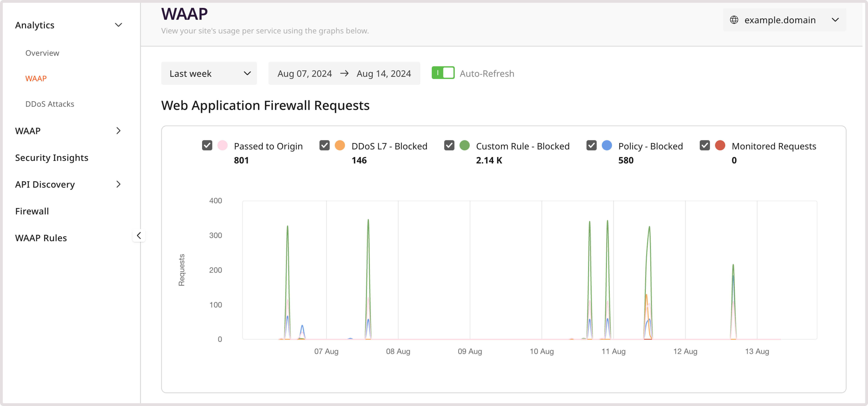Click the orange DDoS L7 legend dot
This screenshot has width=868, height=406.
[x=340, y=145]
